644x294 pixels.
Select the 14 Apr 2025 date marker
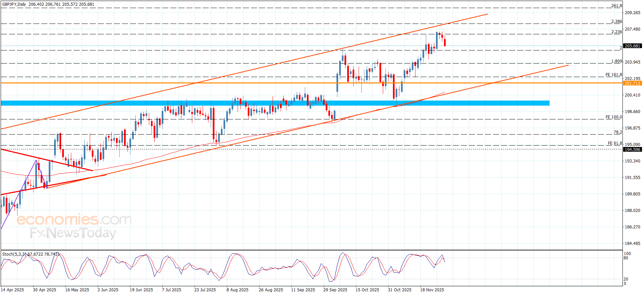[12, 290]
